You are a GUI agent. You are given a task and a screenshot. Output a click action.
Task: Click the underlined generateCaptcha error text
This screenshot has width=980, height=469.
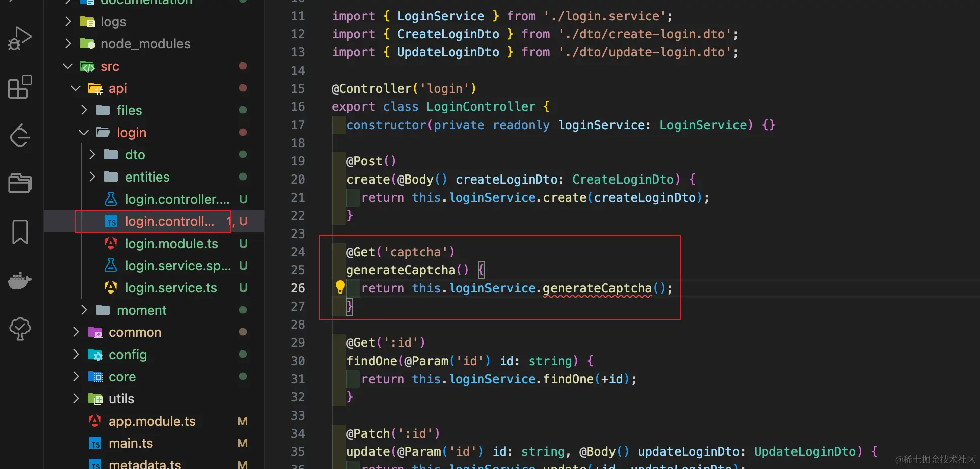pos(597,288)
